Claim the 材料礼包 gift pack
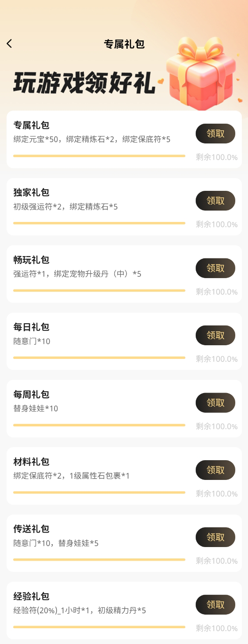Image resolution: width=248 pixels, height=644 pixels. (215, 470)
